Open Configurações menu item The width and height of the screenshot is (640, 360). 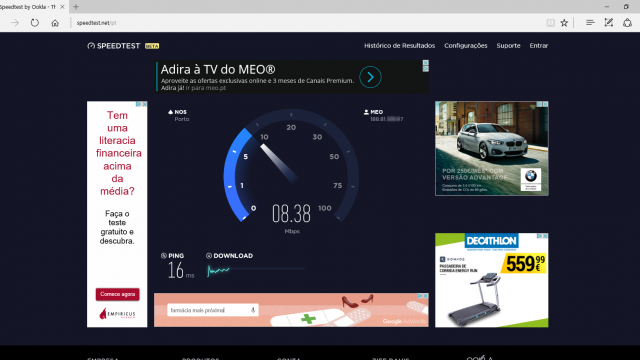click(466, 46)
